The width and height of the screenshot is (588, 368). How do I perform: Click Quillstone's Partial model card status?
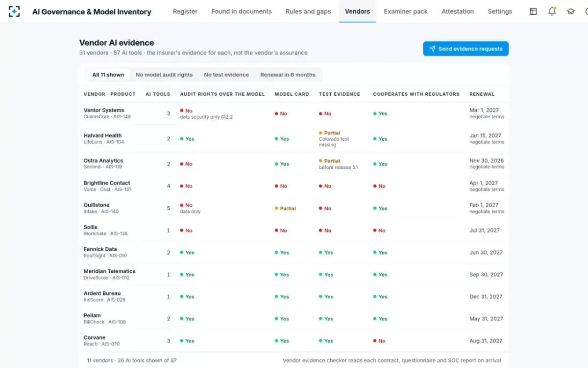[285, 209]
